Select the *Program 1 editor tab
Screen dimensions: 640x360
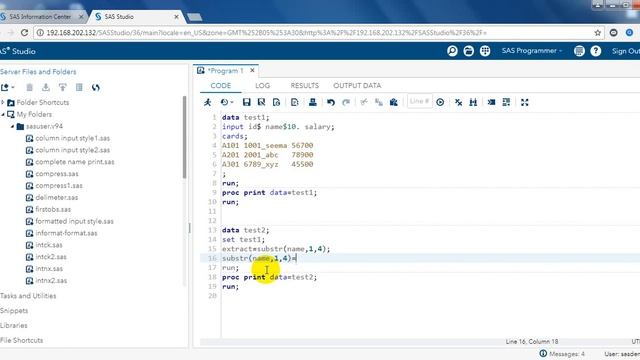225,71
